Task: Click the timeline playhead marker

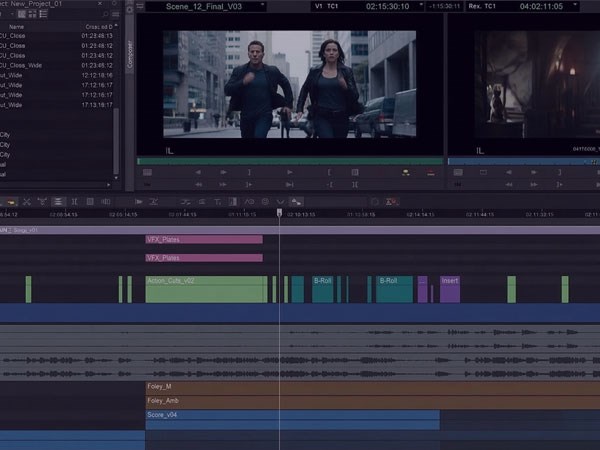Action: [279, 212]
